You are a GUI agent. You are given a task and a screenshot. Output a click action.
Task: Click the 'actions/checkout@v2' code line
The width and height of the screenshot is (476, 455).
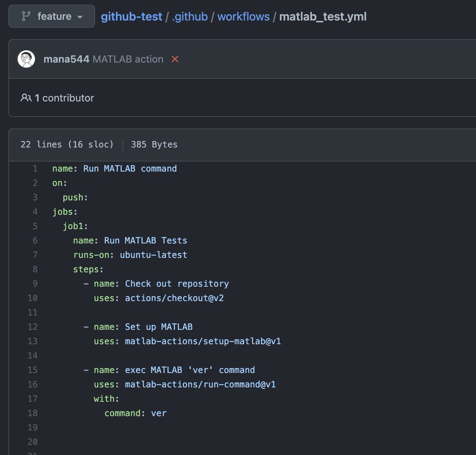(159, 298)
